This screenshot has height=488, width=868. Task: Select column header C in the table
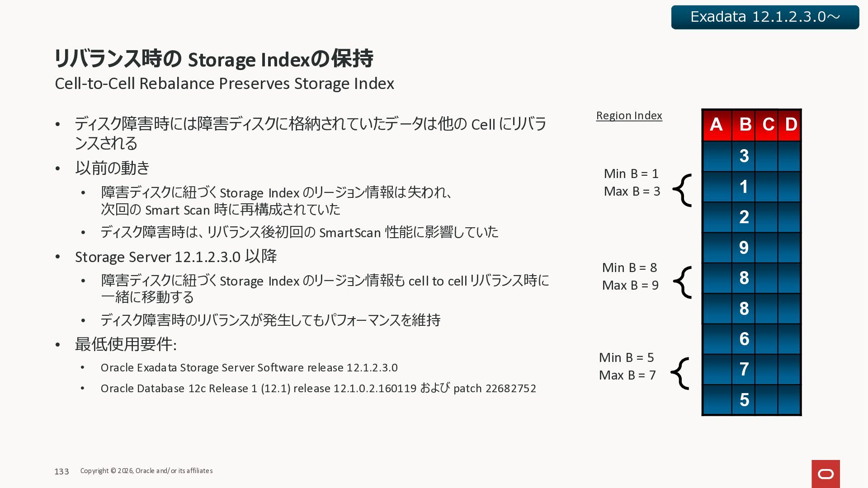[x=768, y=125]
